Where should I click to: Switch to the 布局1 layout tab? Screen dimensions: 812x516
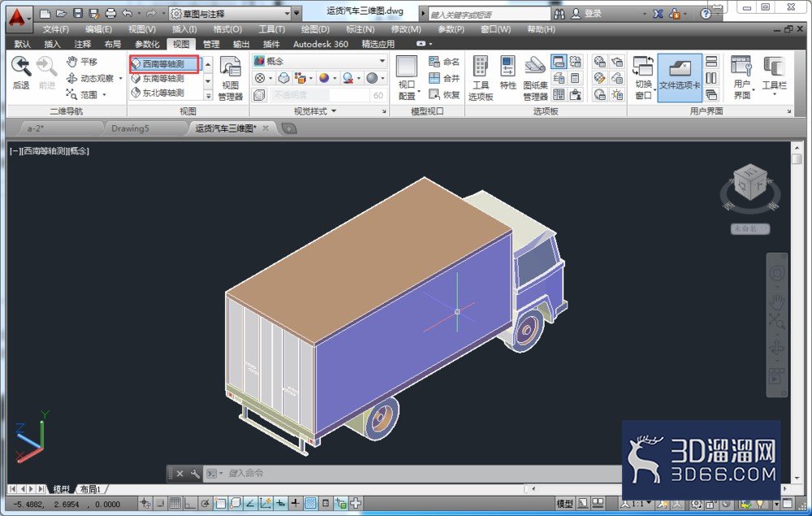(89, 489)
